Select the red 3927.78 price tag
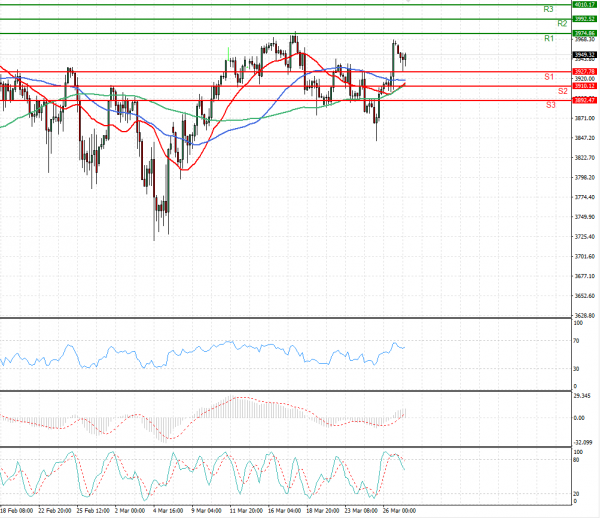 tap(585, 72)
